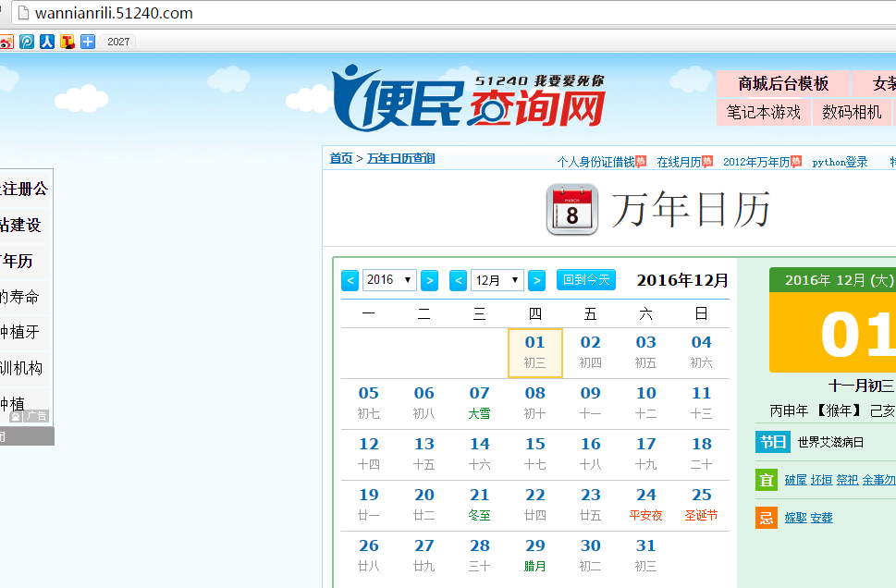Select December 01 初三 in calendar
This screenshot has height=588, width=896.
click(x=534, y=352)
